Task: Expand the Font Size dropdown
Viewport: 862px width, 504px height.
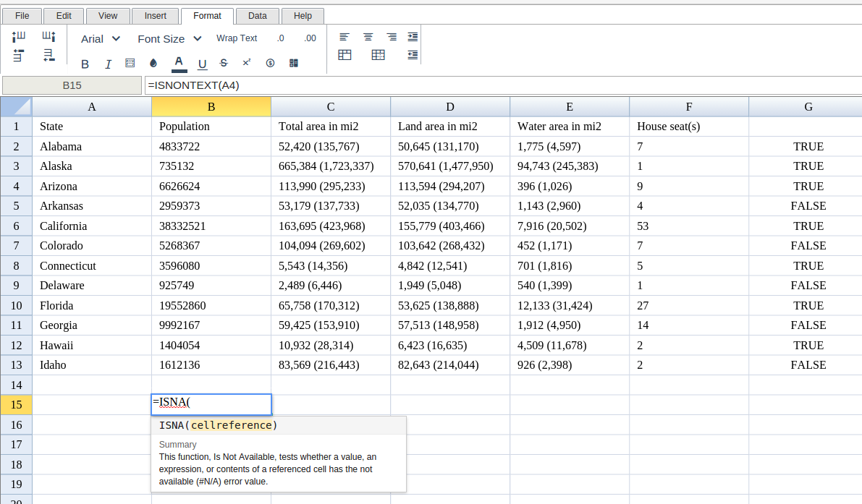Action: [169, 38]
